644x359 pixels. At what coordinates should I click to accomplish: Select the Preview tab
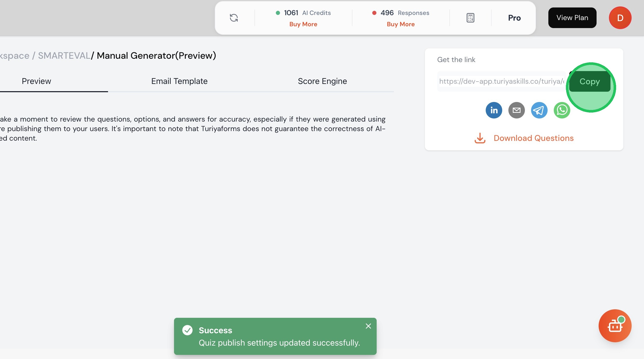[36, 81]
